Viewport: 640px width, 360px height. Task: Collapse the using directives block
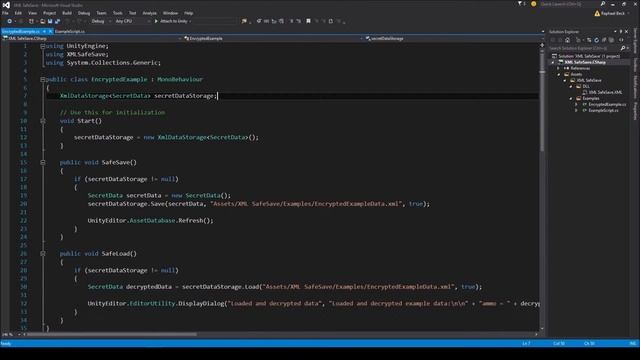[42, 46]
